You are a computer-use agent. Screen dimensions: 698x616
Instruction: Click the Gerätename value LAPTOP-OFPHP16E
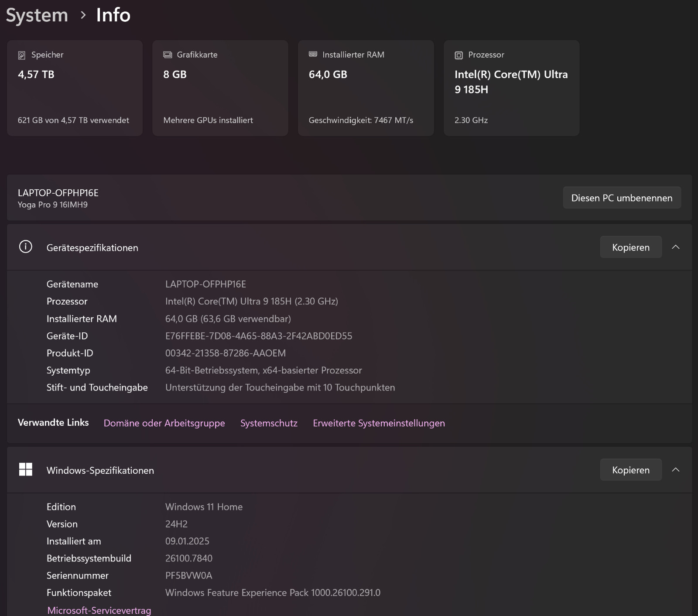205,284
